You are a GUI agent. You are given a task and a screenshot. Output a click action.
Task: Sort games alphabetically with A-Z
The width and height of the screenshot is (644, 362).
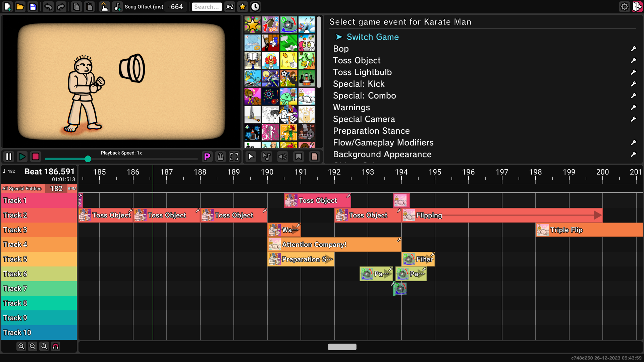click(x=230, y=7)
